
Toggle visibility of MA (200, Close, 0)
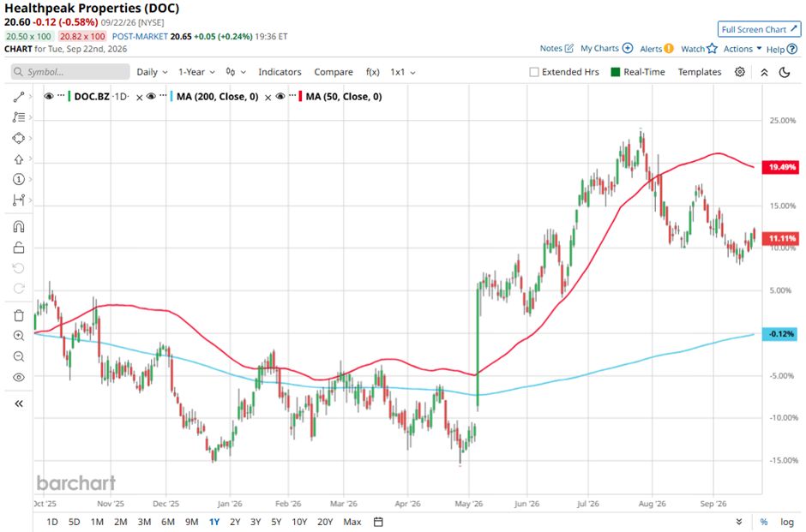(x=151, y=97)
